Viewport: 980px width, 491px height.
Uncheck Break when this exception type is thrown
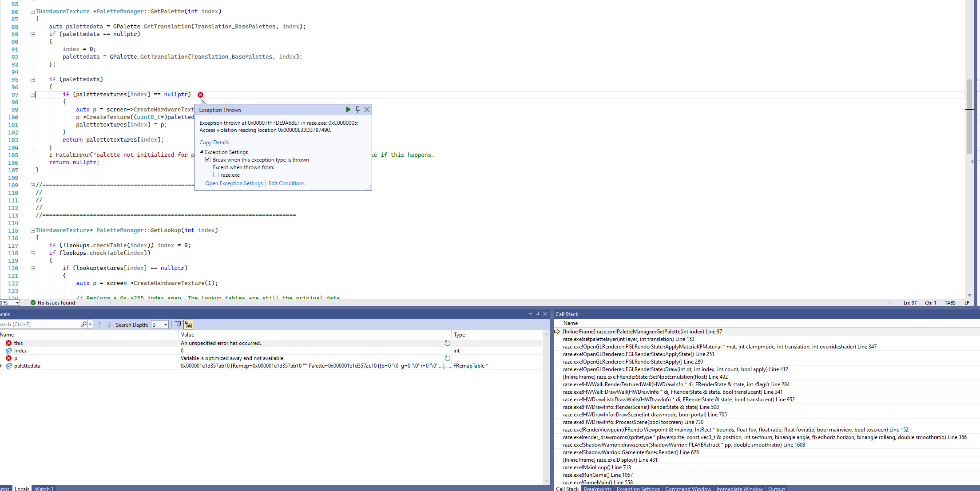[208, 159]
